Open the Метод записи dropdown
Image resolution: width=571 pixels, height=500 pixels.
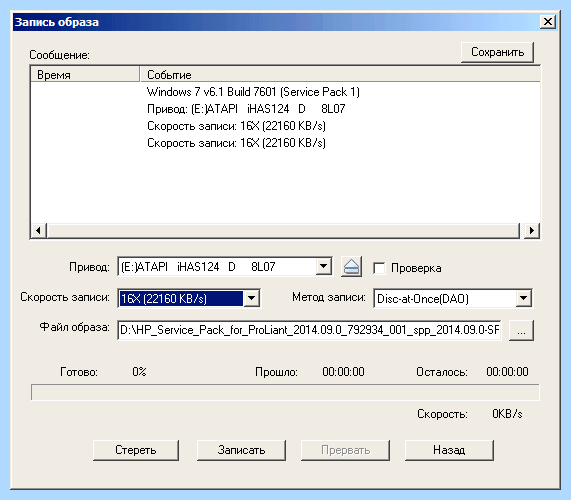(x=523, y=299)
